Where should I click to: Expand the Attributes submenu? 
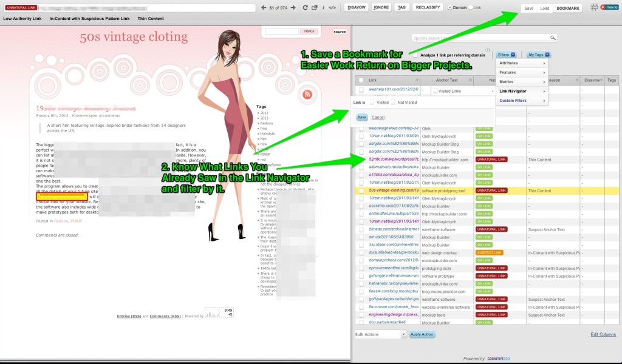[x=522, y=63]
